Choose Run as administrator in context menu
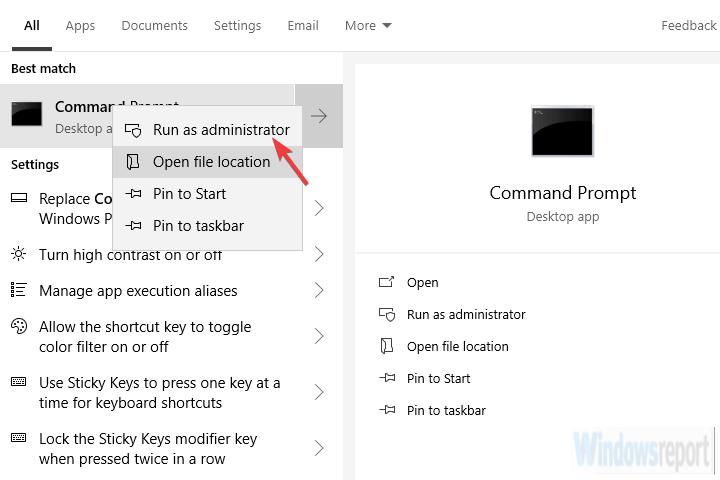 tap(208, 130)
